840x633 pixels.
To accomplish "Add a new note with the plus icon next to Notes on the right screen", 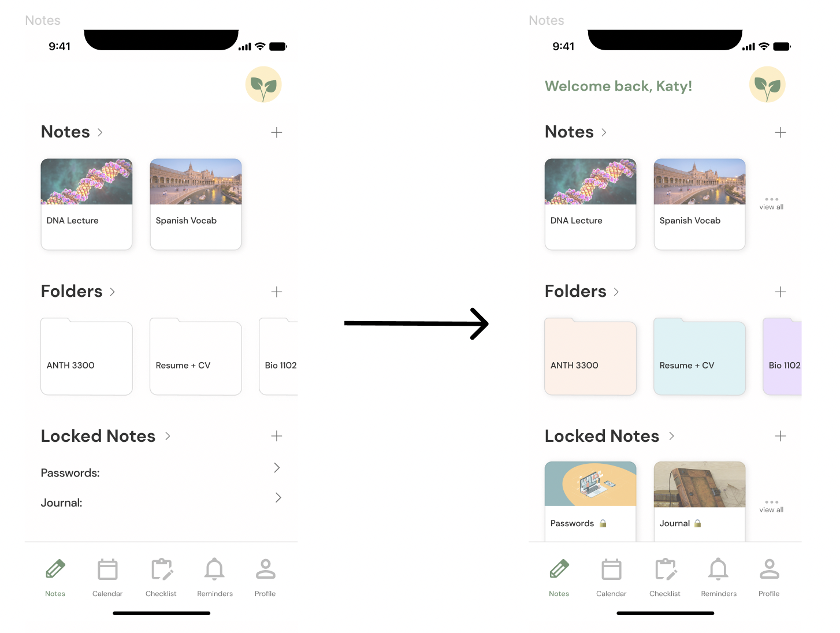I will coord(780,132).
